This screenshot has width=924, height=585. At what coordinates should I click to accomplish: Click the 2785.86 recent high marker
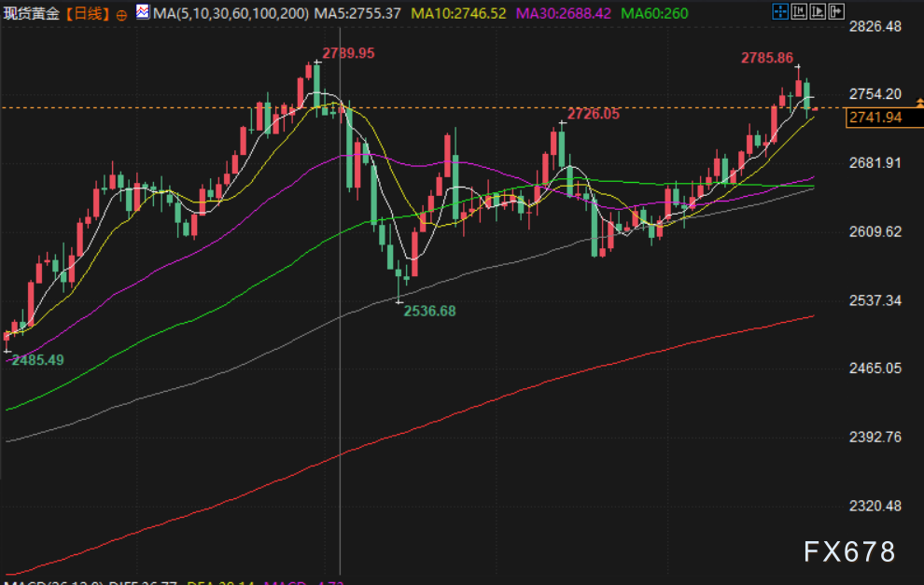(x=767, y=58)
